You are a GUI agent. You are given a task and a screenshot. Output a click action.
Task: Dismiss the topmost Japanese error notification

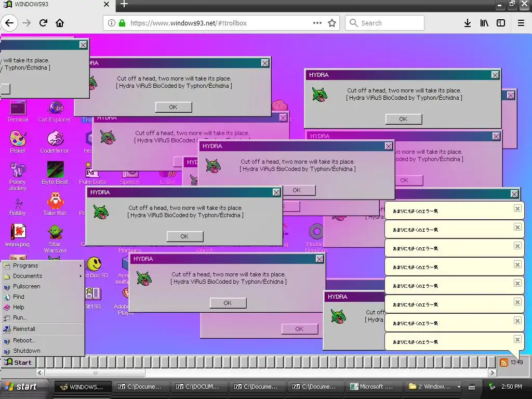[517, 208]
